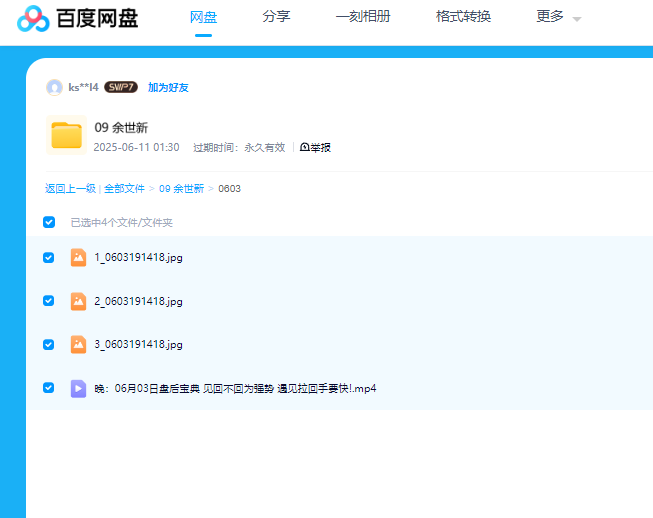653x518 pixels.
Task: Open the 分享 tab
Action: [x=276, y=17]
